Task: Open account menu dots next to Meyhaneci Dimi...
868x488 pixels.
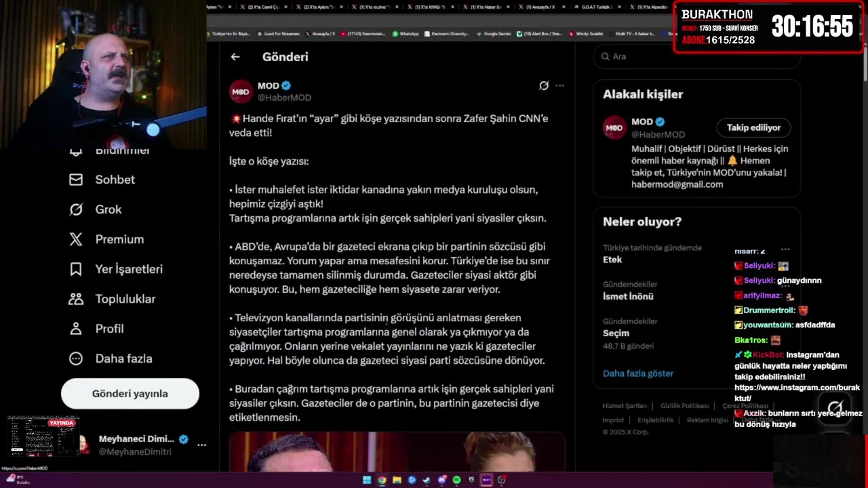Action: (201, 445)
